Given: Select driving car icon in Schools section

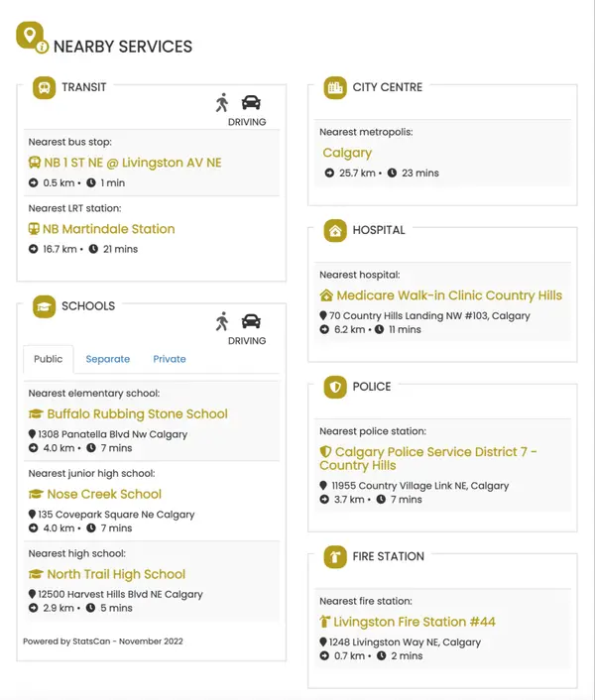Looking at the screenshot, I should tap(251, 322).
